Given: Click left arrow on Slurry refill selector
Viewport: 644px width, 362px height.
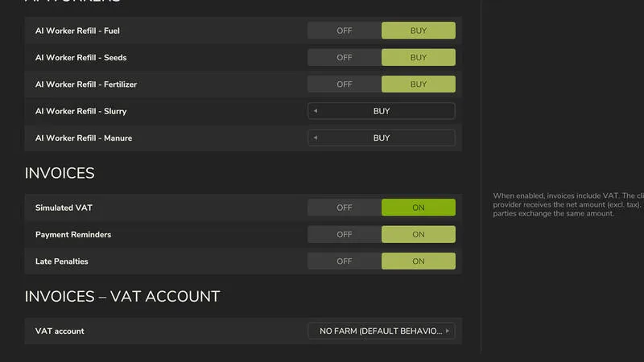Looking at the screenshot, I should coord(316,111).
